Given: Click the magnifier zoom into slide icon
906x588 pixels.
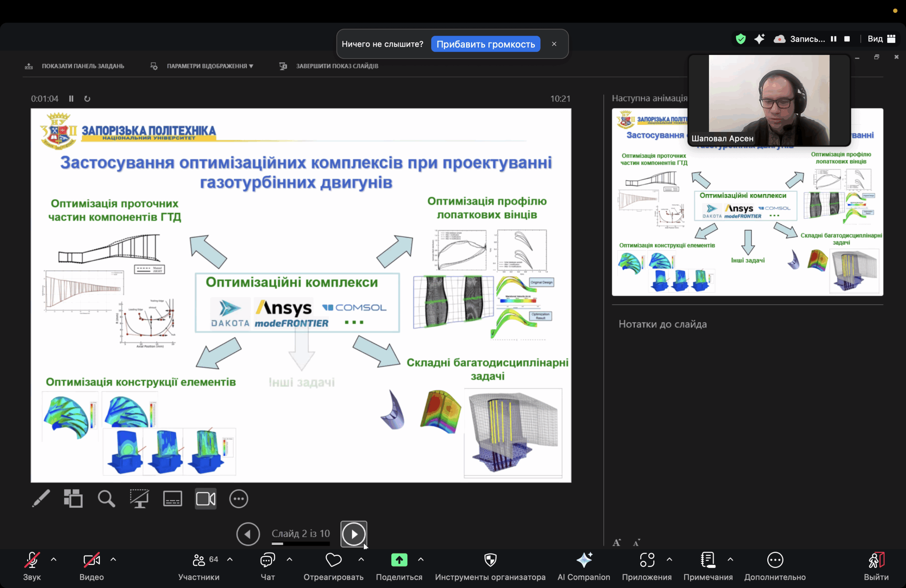Looking at the screenshot, I should [x=106, y=498].
